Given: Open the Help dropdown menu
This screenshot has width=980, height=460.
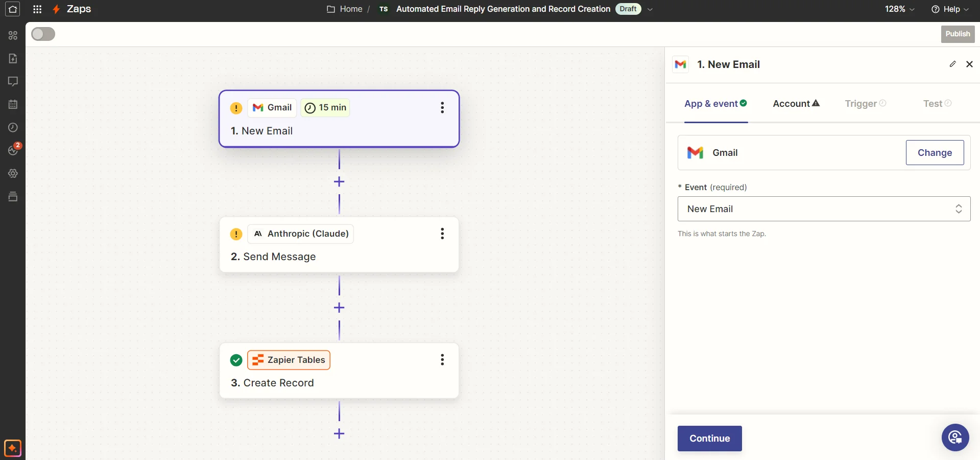Looking at the screenshot, I should [x=950, y=9].
